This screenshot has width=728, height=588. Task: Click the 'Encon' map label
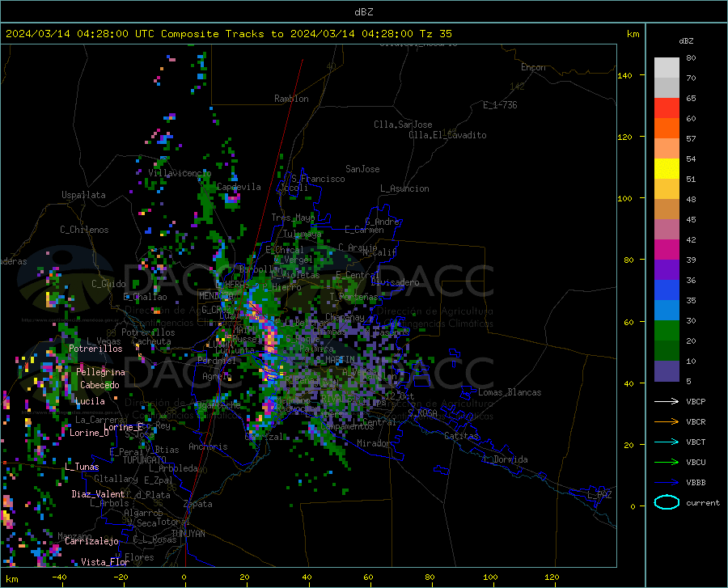click(533, 67)
